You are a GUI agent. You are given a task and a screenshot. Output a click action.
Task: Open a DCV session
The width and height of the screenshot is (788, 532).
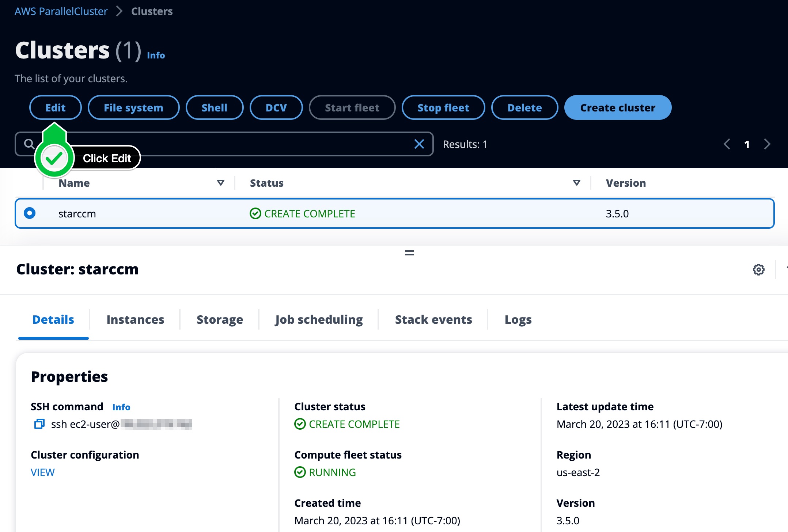(276, 107)
